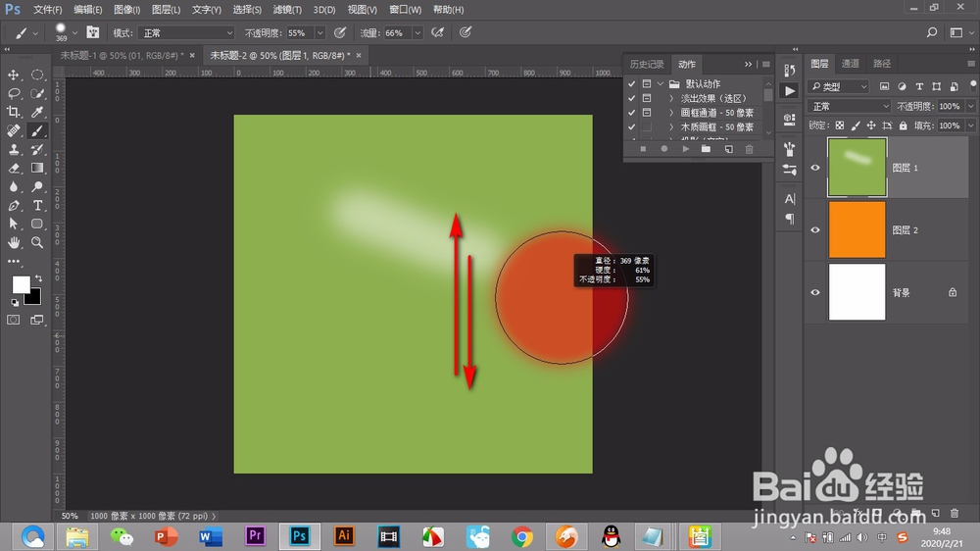Open the brush preset picker arrow
980x551 pixels.
(74, 32)
